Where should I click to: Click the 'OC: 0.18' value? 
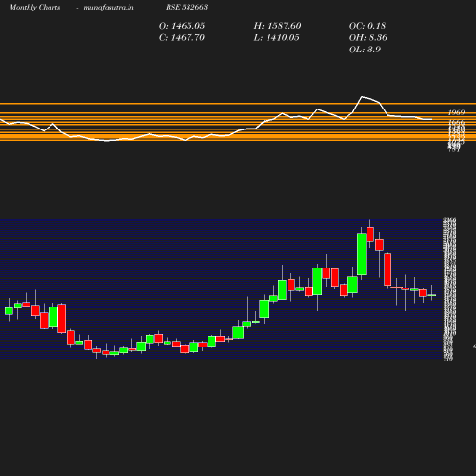367,26
